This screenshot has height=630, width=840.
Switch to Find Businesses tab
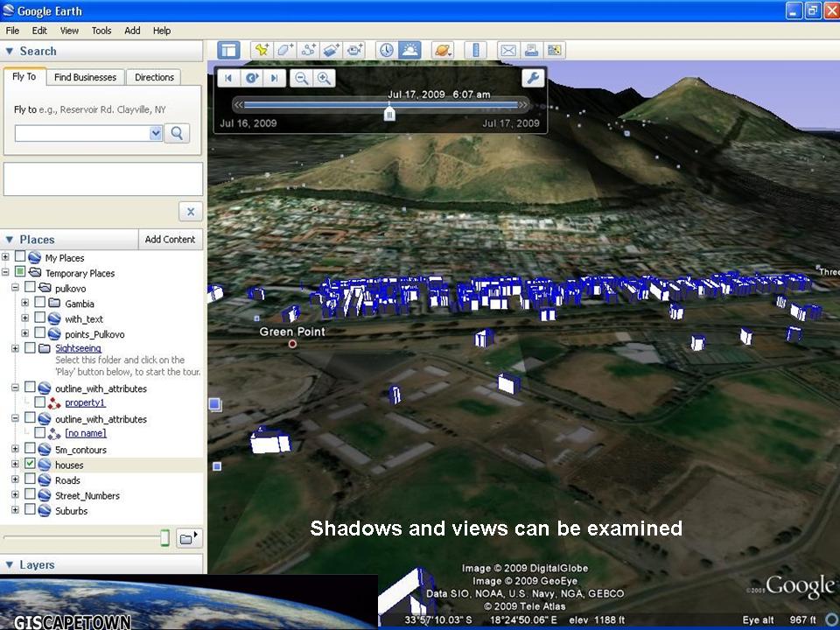(85, 77)
